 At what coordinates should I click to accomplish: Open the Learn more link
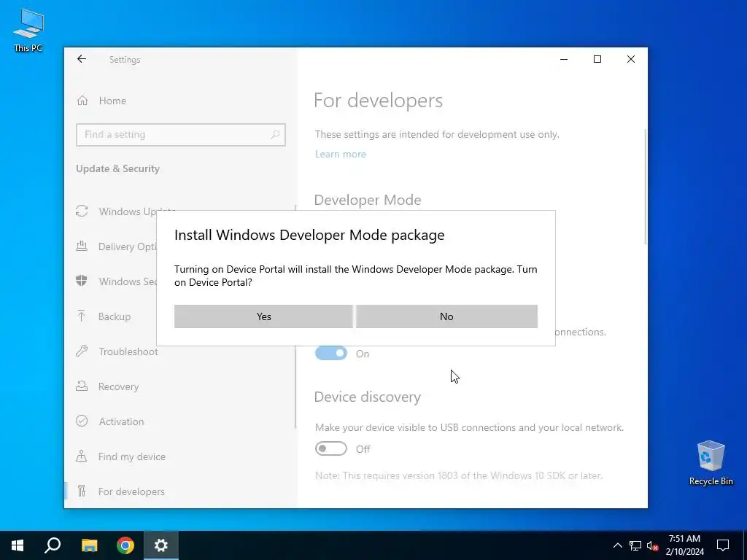point(341,155)
